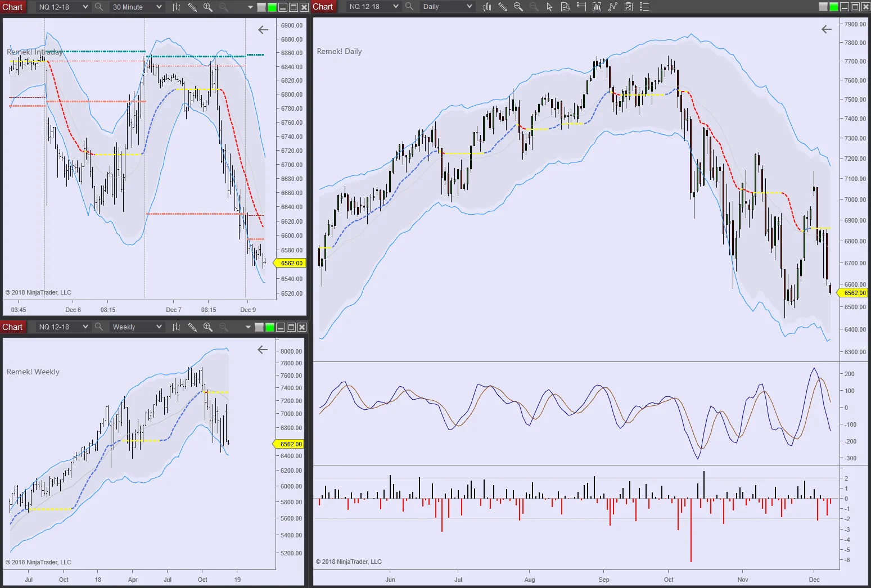This screenshot has height=588, width=871.
Task: Click the back arrow in 30 Minute chart
Action: point(263,30)
